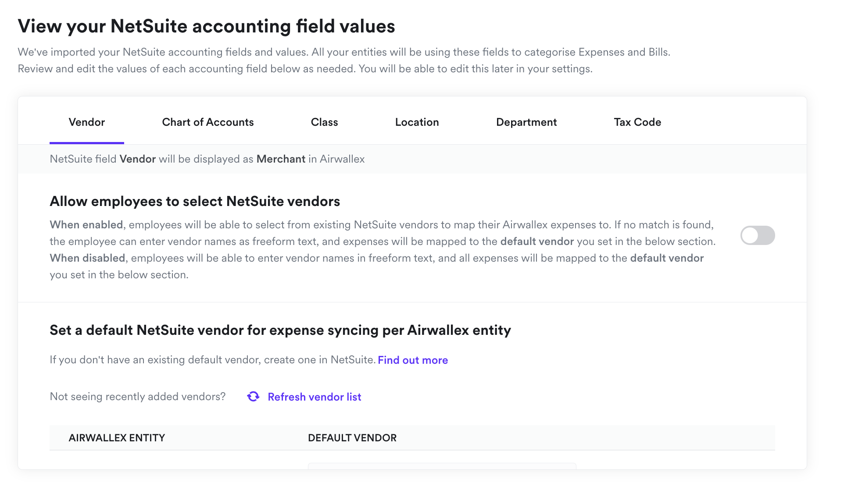Click the Set a default NetSuite vendor heading

[280, 330]
